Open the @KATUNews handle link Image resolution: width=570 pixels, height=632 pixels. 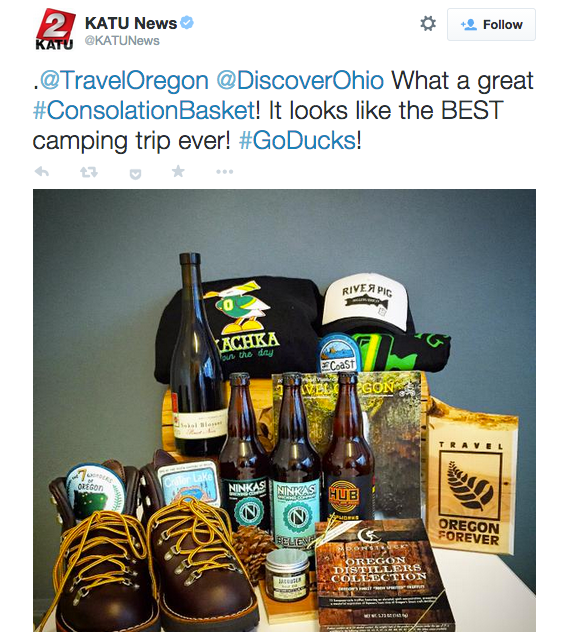click(x=122, y=41)
